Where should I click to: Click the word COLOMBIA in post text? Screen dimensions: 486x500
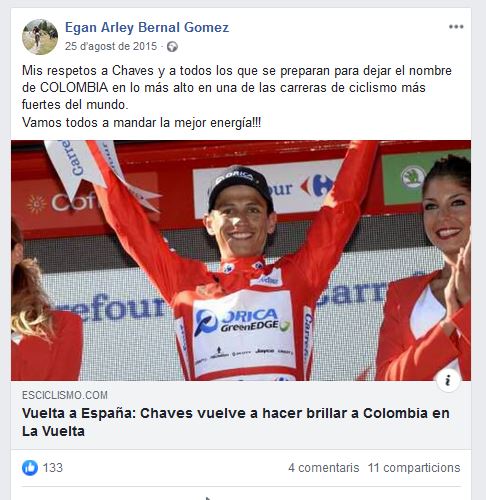tap(74, 88)
